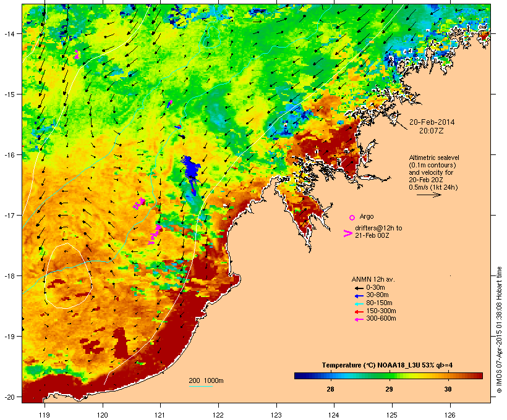Screen dimensions: 507x420
Task: Click the magenta Argo circle symbol
Action: click(x=352, y=217)
